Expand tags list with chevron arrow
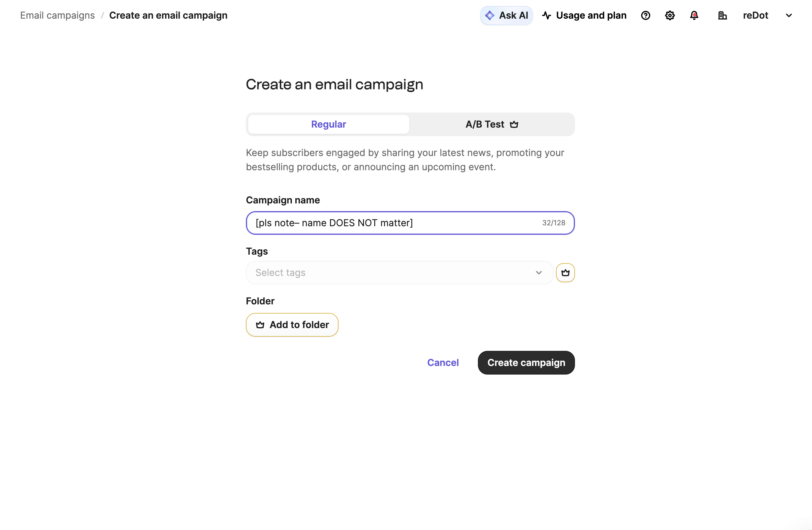This screenshot has height=530, width=812. [x=539, y=273]
